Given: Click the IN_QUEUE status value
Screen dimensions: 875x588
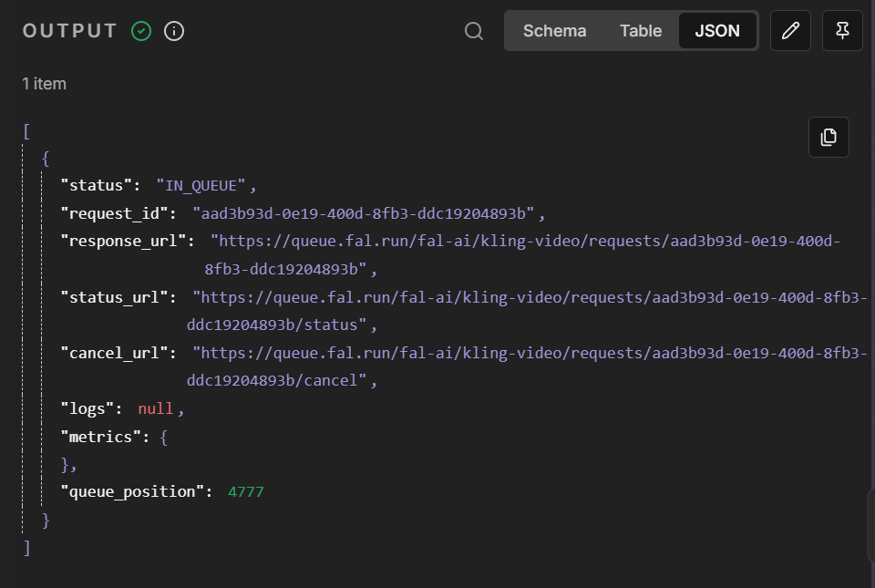Looking at the screenshot, I should pyautogui.click(x=206, y=186).
